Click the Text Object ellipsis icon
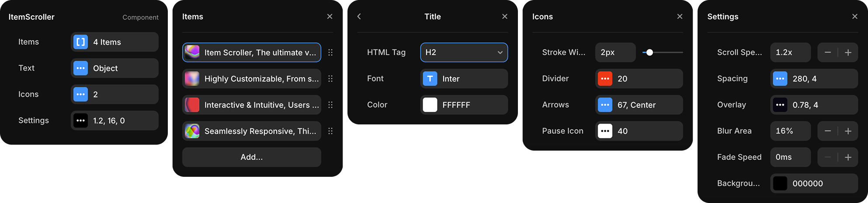This screenshot has height=203, width=868. point(80,68)
